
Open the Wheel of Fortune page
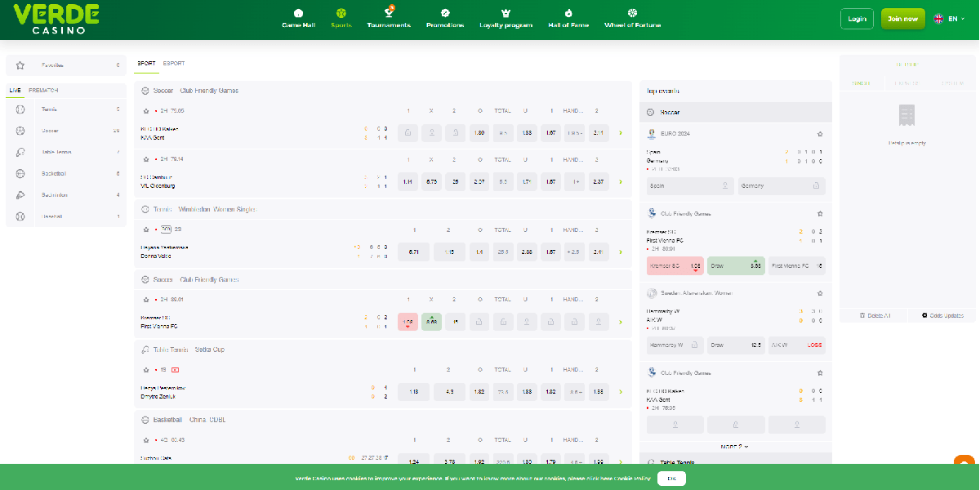coord(632,19)
